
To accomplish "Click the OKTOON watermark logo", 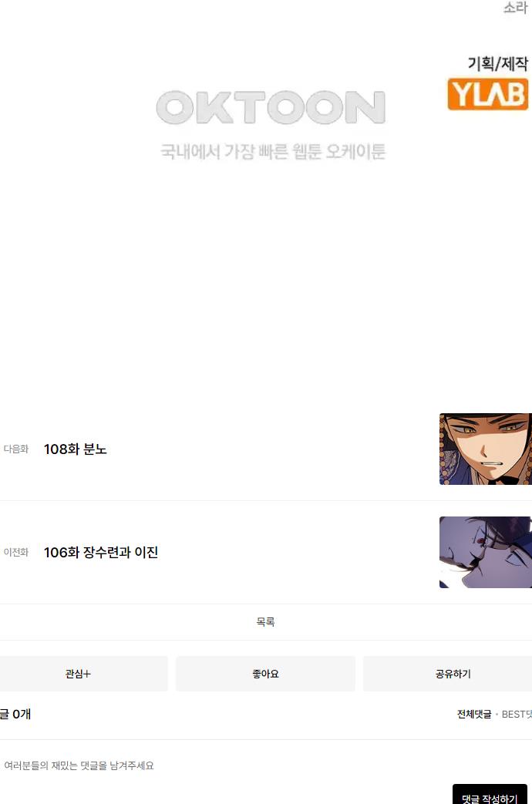I will click(x=271, y=107).
